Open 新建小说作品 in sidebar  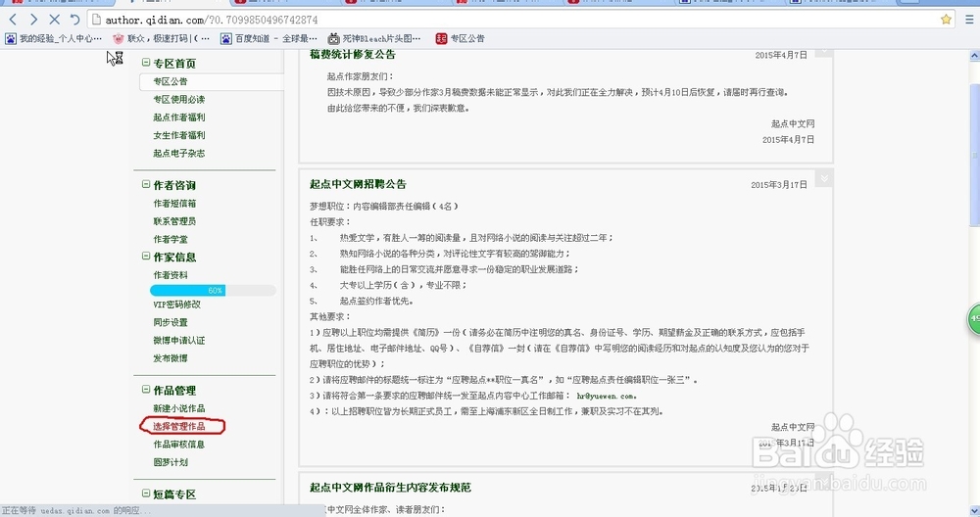click(179, 408)
